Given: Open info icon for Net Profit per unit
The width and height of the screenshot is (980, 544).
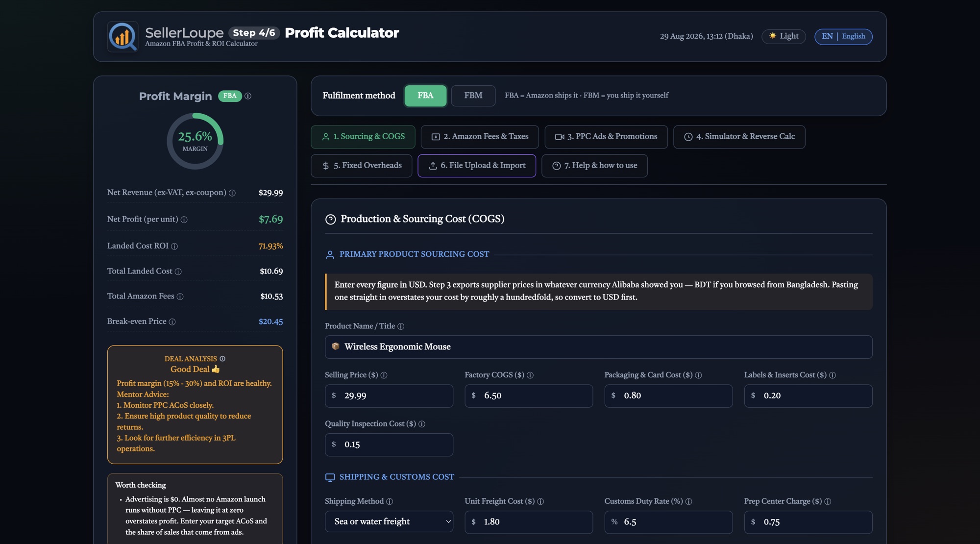Looking at the screenshot, I should (x=184, y=220).
